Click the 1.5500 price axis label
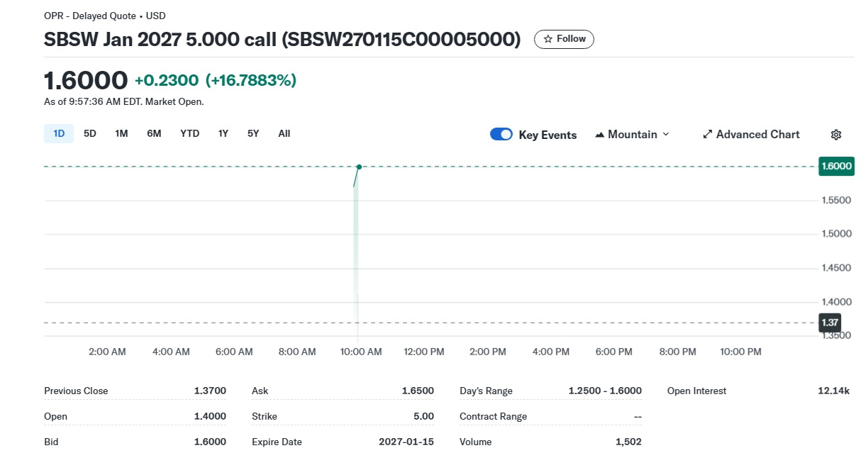This screenshot has width=868, height=453. [x=836, y=201]
